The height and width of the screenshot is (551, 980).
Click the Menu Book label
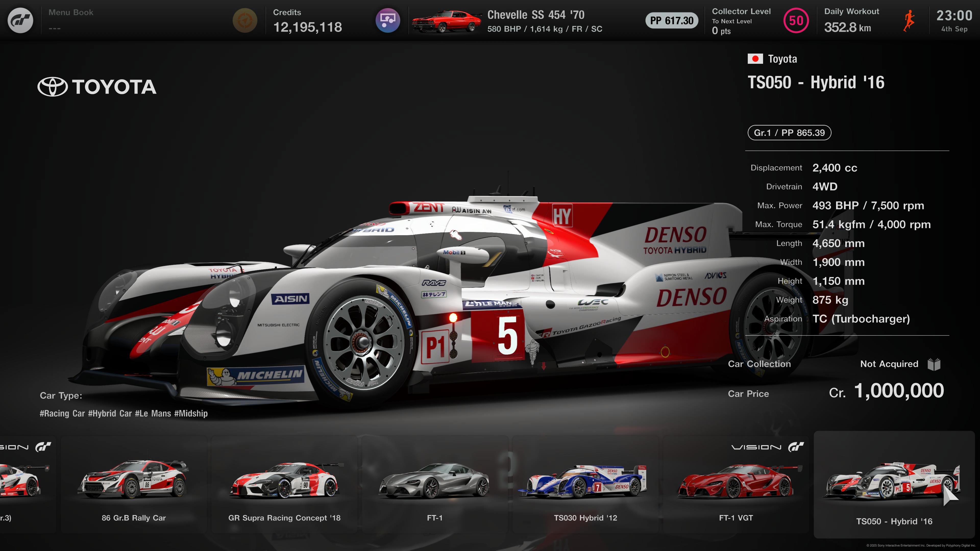click(71, 12)
